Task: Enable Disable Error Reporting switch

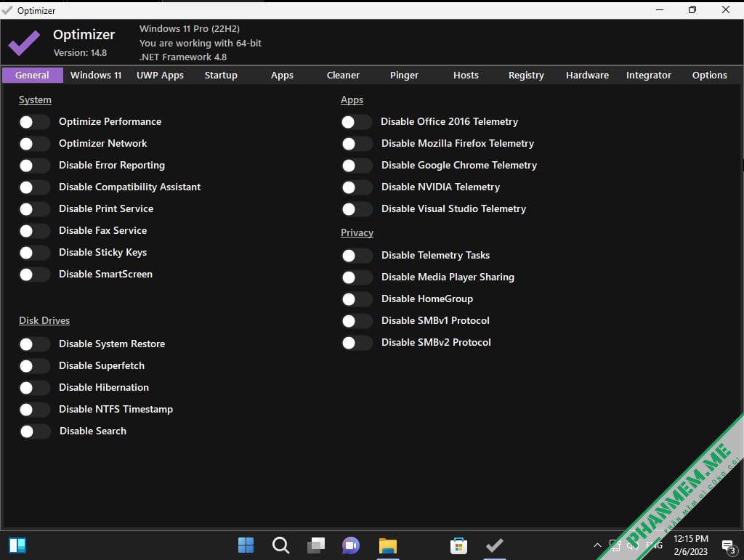Action: [34, 166]
